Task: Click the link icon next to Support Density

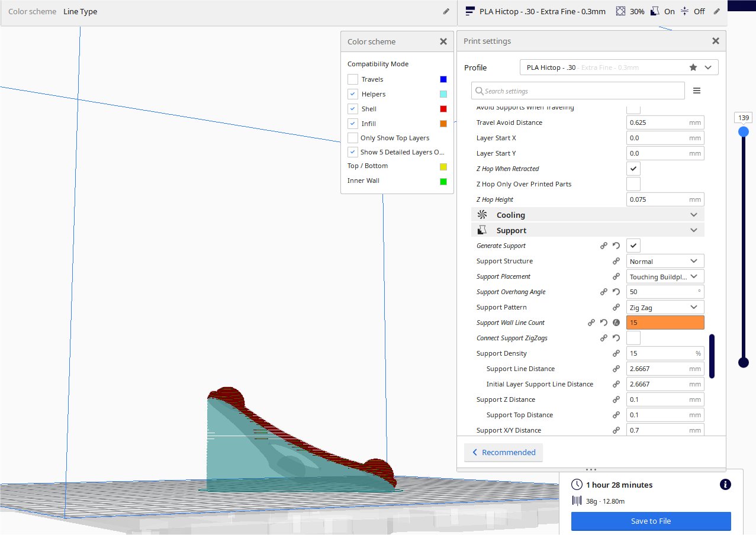Action: pos(616,353)
